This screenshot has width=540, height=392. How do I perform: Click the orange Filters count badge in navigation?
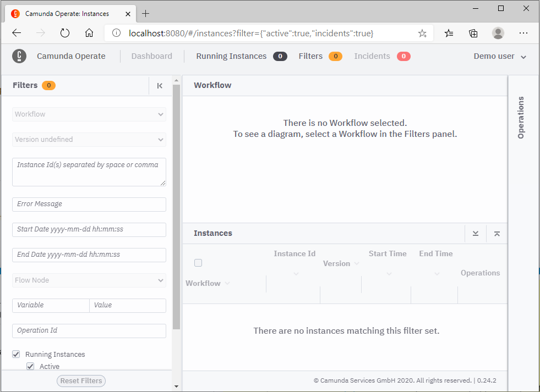(x=335, y=56)
